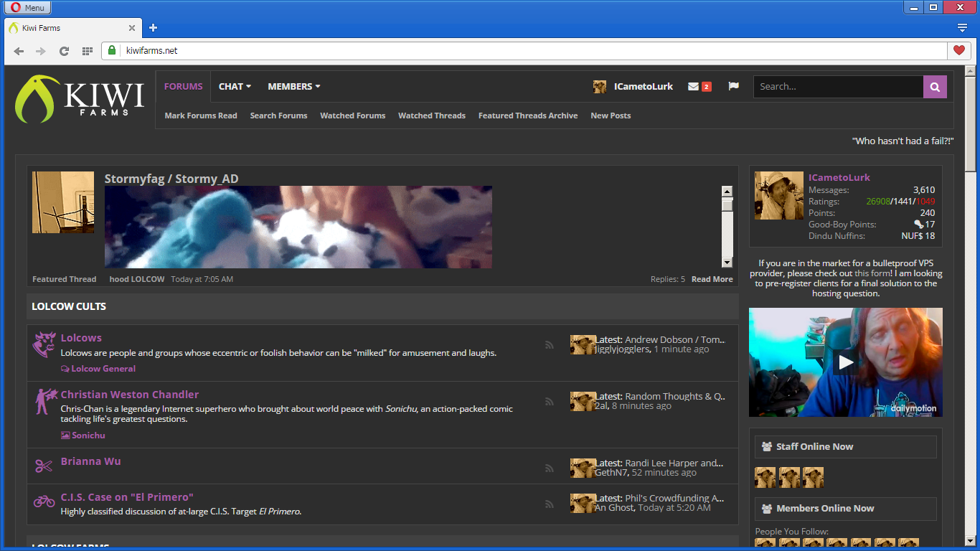Open the Speed Dial grid icon
The height and width of the screenshot is (551, 980).
point(87,51)
